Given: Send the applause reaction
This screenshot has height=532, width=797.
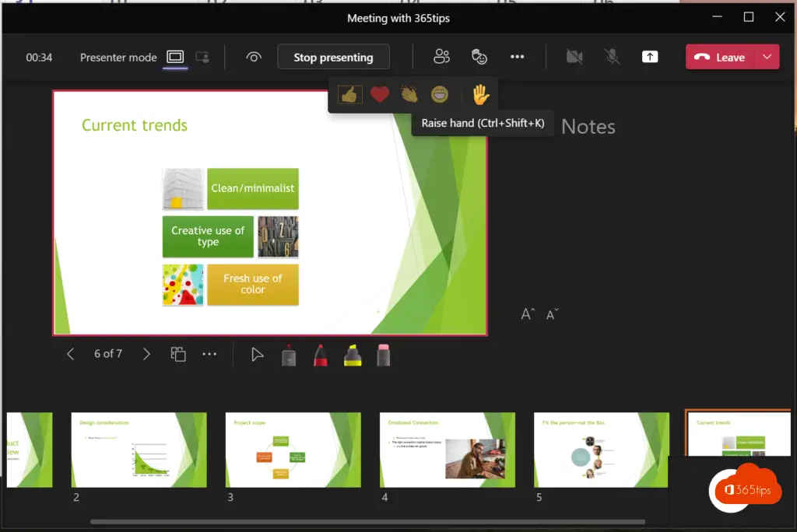Looking at the screenshot, I should point(409,95).
